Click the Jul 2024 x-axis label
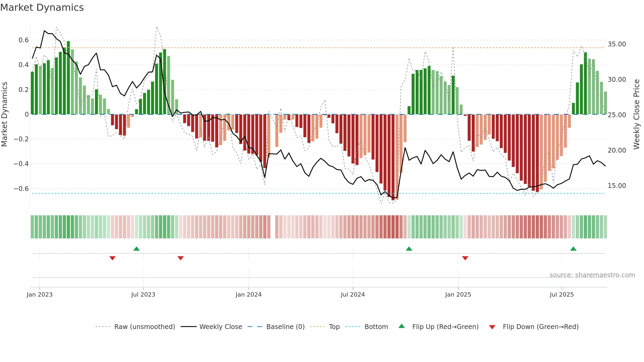The width and height of the screenshot is (644, 362). pyautogui.click(x=353, y=294)
